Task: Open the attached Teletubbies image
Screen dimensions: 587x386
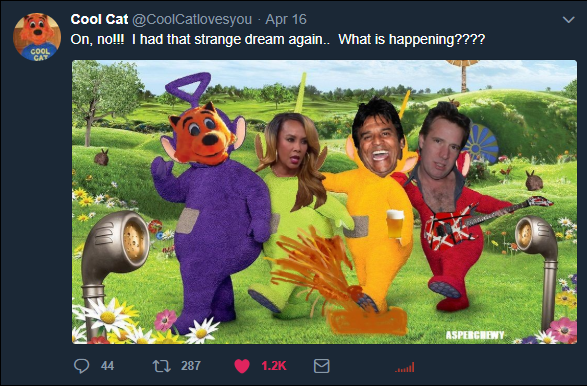Action: click(324, 202)
